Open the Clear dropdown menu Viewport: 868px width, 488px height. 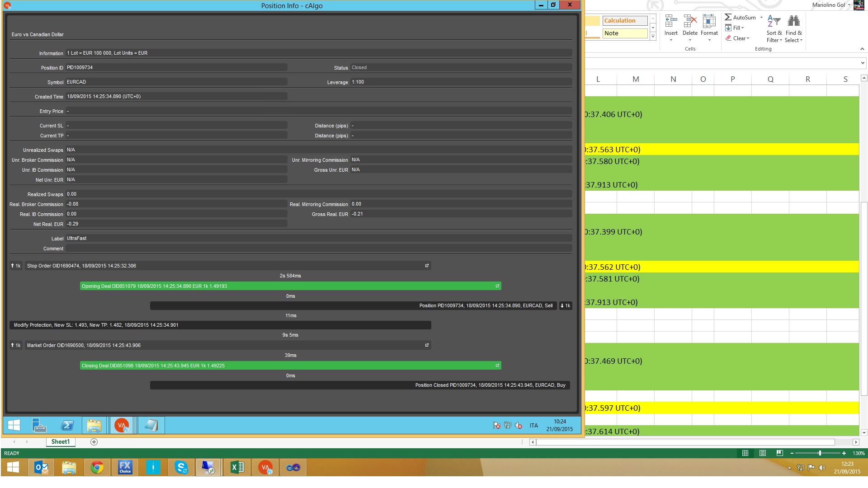point(748,38)
